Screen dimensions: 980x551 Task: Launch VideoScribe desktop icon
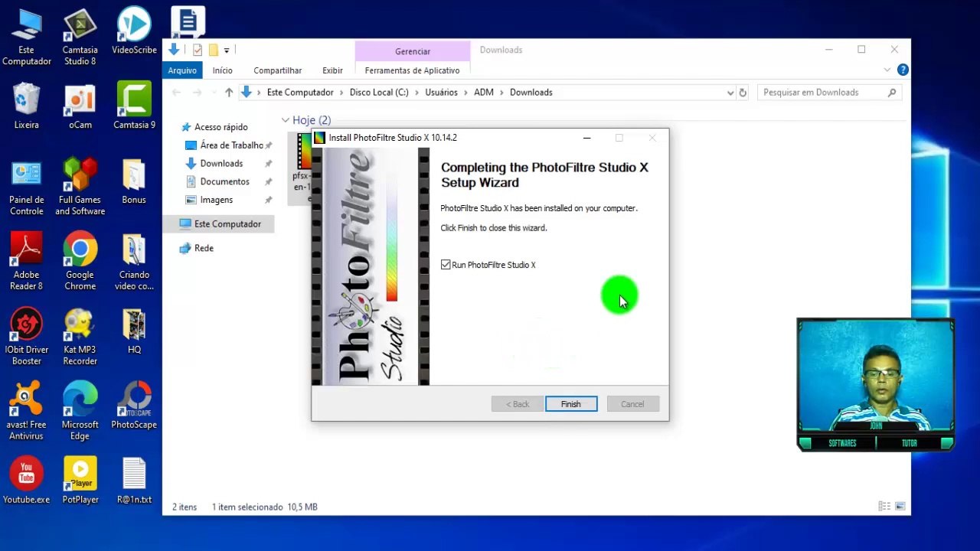click(x=134, y=32)
